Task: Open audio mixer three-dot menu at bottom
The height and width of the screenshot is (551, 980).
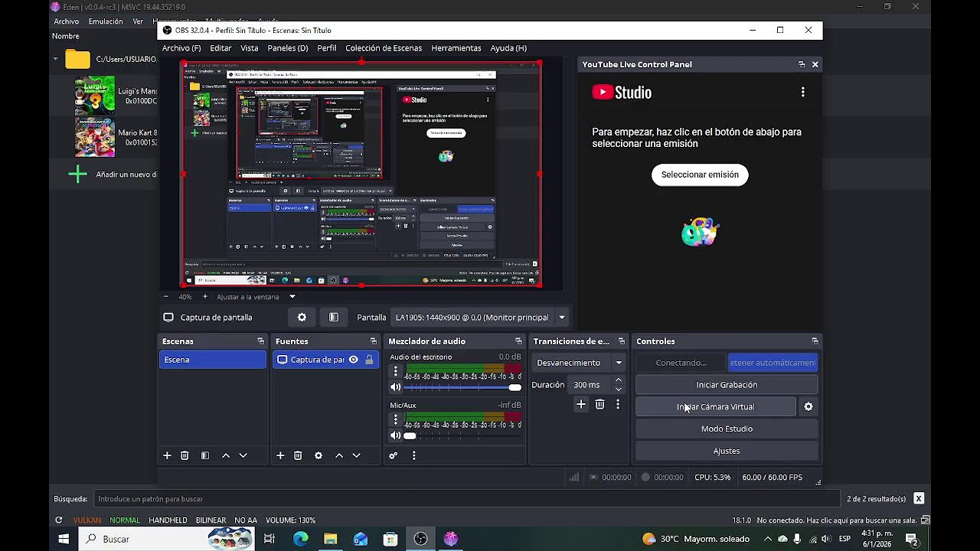Action: click(414, 455)
